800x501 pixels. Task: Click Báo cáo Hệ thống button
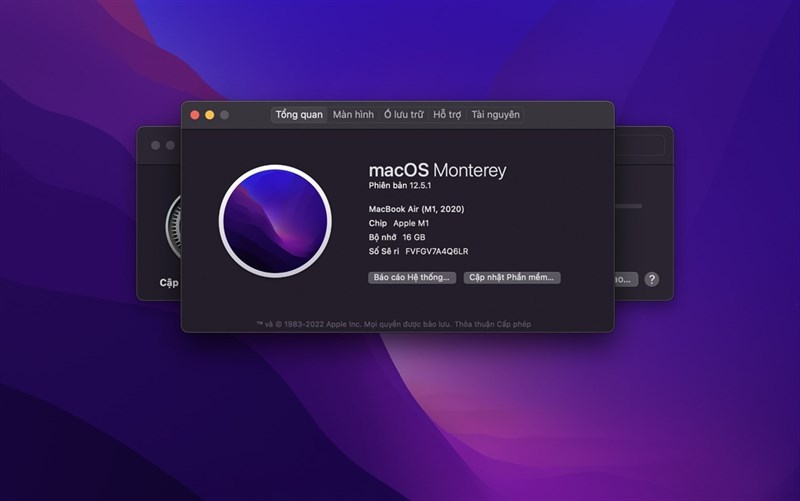[412, 278]
